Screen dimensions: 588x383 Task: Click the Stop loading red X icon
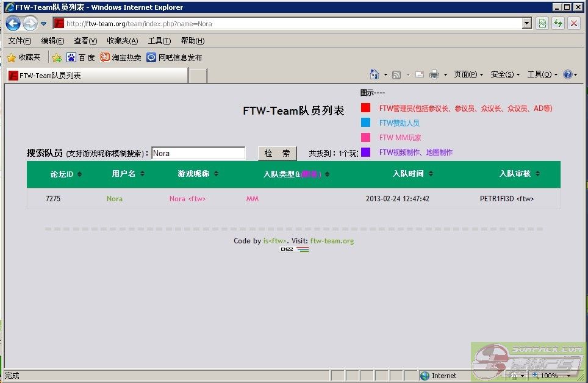(x=573, y=24)
